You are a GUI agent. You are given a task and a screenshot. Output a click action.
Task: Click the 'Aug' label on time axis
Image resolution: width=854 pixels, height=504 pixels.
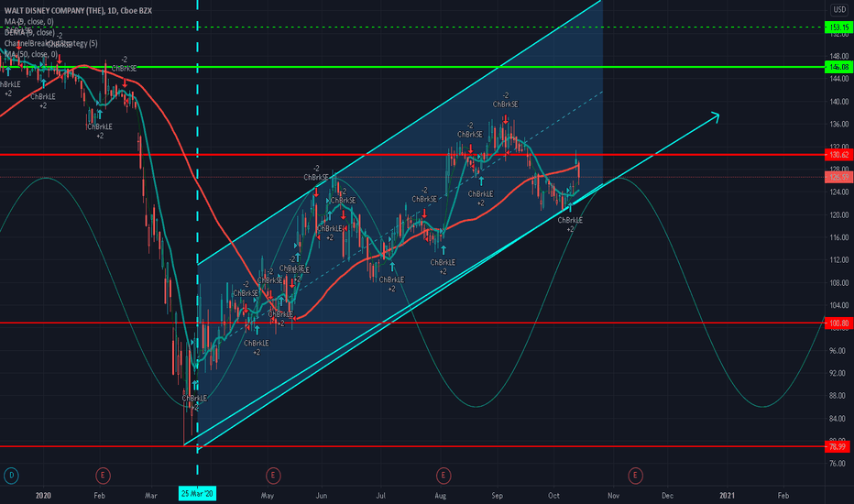click(441, 495)
